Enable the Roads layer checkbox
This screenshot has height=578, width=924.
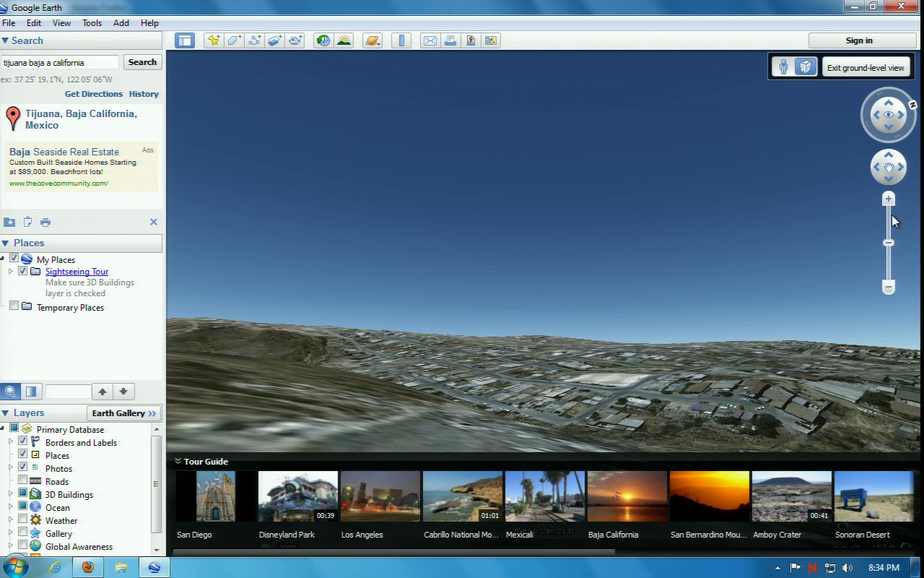point(22,481)
